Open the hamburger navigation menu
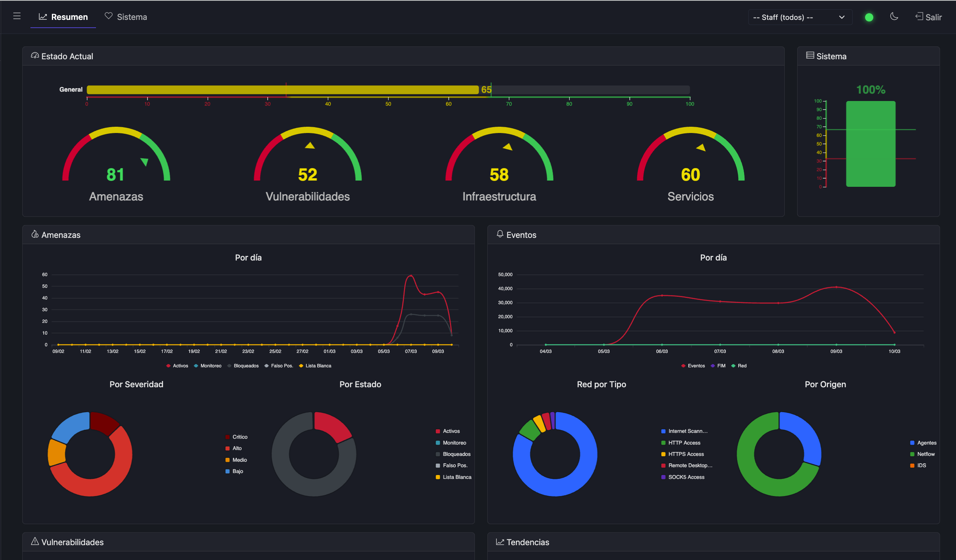The height and width of the screenshot is (560, 956). (x=17, y=16)
